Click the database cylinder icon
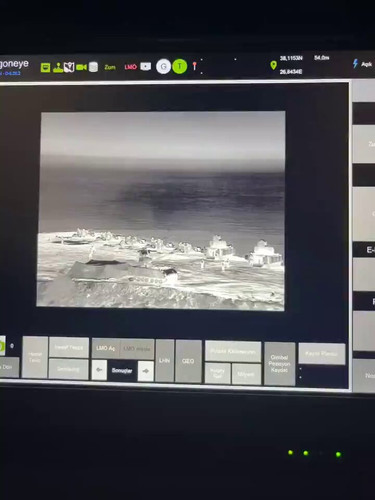The image size is (375, 500). tap(94, 67)
